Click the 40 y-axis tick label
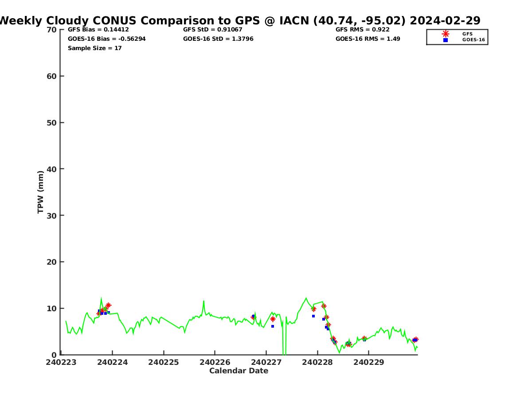 [x=52, y=169]
